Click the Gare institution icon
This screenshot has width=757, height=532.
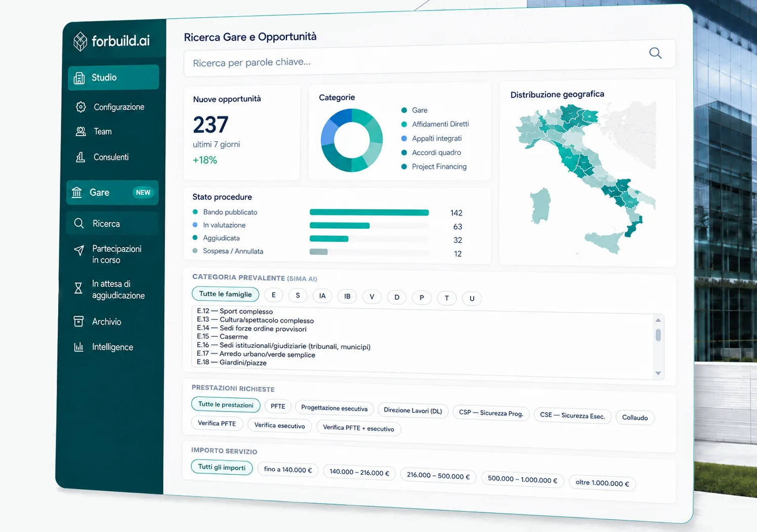coord(77,192)
